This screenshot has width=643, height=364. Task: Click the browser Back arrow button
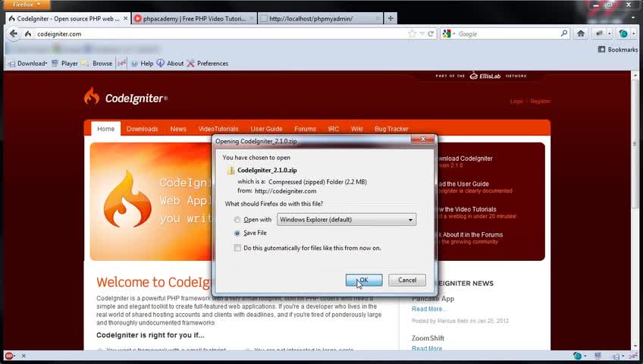(x=14, y=33)
